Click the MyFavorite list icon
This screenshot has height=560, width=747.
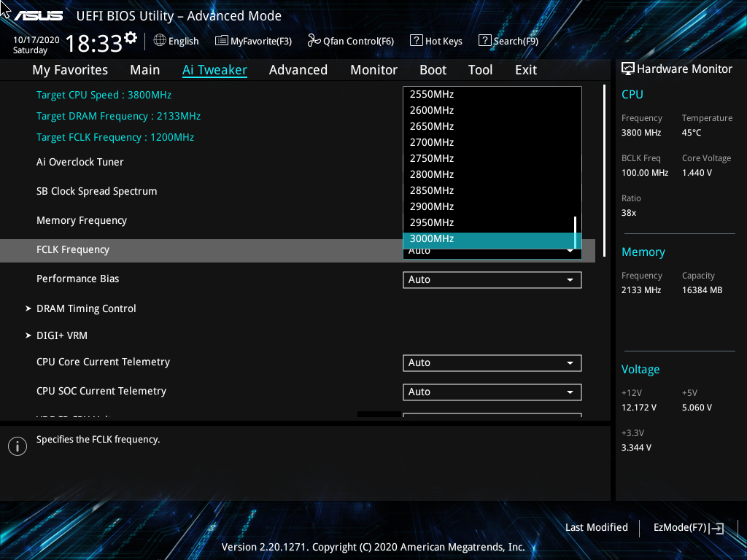point(222,41)
